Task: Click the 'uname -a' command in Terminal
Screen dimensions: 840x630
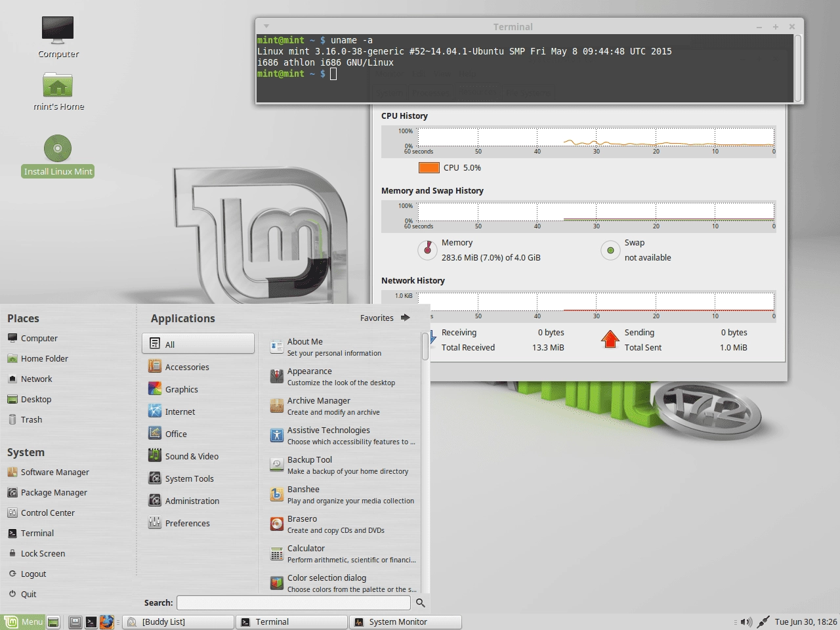Action: pyautogui.click(x=352, y=40)
